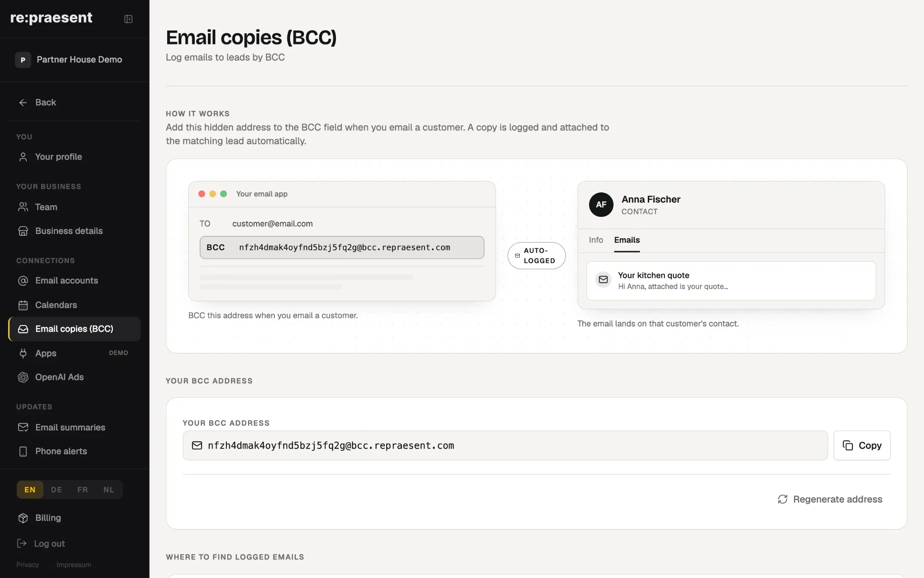Click the Team people icon
Viewport: 924px width, 578px height.
point(23,207)
